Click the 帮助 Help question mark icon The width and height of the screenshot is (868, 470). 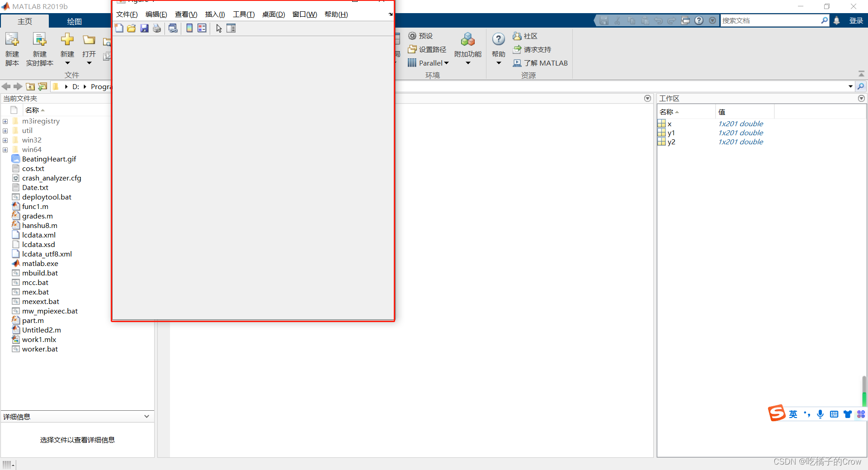click(499, 39)
